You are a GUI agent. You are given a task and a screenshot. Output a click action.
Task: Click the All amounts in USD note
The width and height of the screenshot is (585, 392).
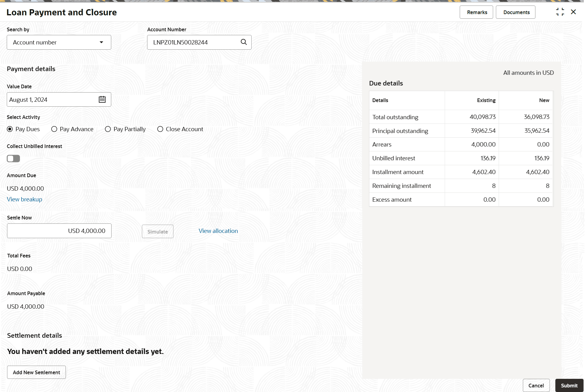coord(529,73)
